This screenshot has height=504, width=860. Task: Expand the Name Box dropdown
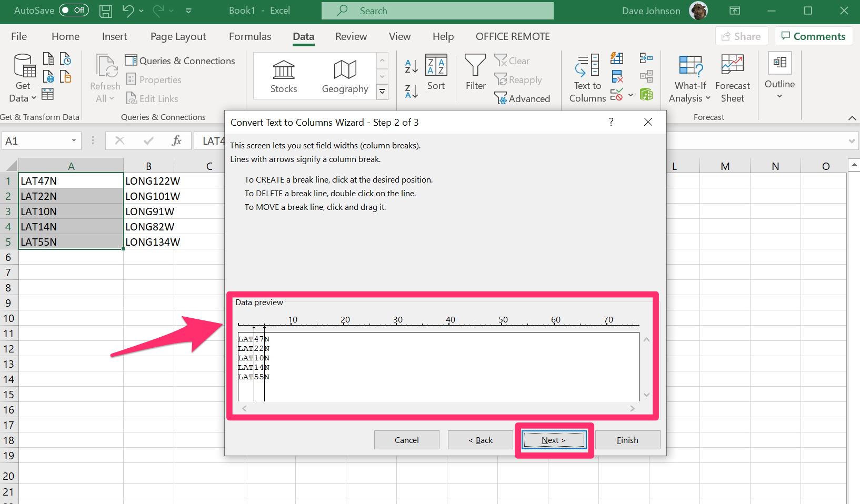pos(74,140)
